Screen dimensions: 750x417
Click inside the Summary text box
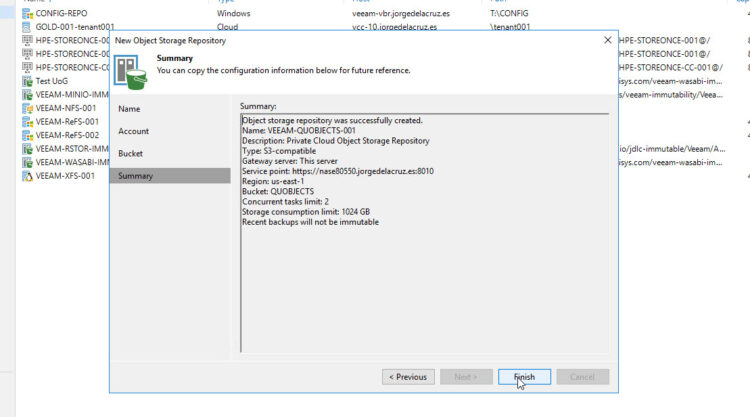coord(425,233)
